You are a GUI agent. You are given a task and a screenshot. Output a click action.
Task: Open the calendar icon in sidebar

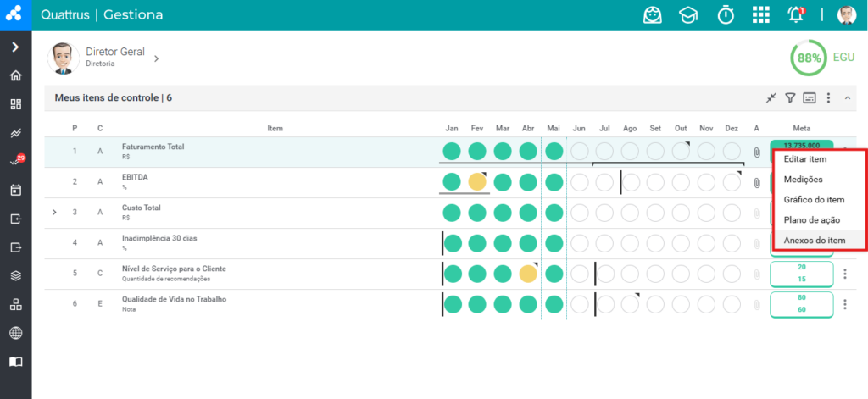pyautogui.click(x=15, y=191)
